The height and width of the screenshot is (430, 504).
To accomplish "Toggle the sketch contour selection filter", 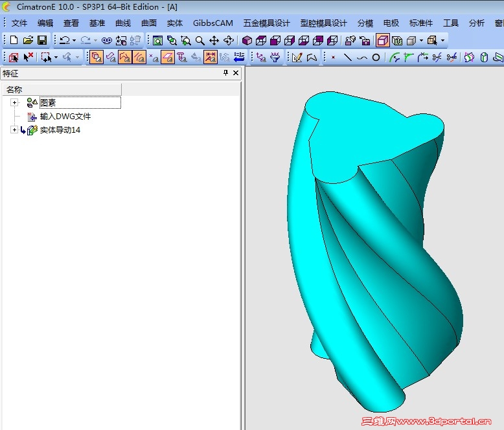I will tap(125, 58).
